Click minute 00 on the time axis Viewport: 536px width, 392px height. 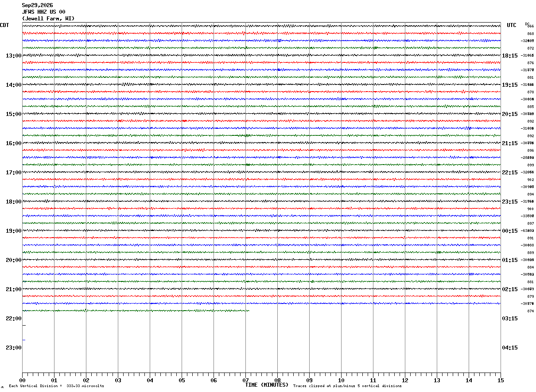22,380
